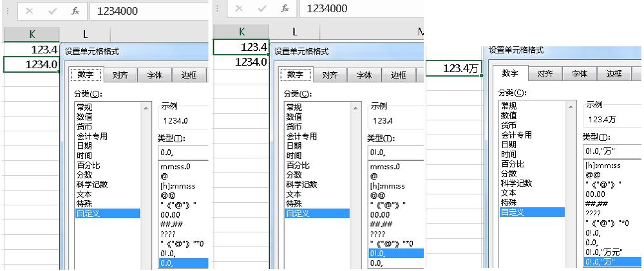Click the type field containing 0!.0, in middle dialog
The width and height of the screenshot is (644, 271).
point(395,153)
